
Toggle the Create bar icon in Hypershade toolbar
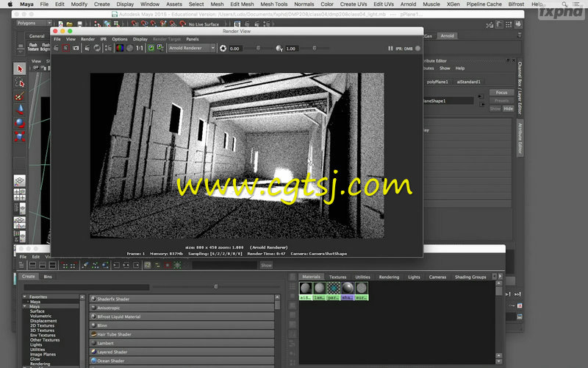[22, 265]
